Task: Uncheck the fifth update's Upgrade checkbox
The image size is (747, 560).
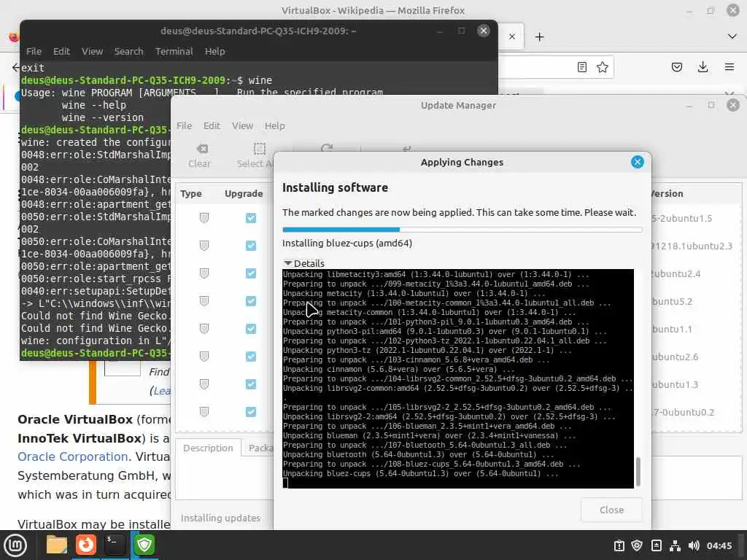Action: 251,329
